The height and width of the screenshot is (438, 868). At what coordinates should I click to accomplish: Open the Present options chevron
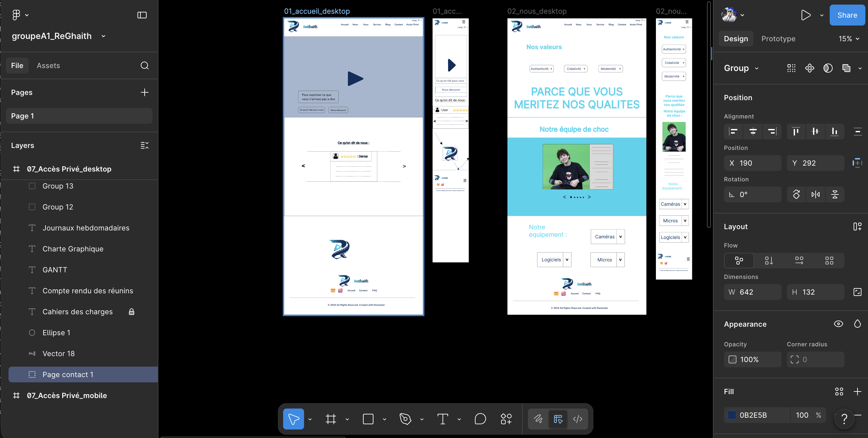tap(822, 15)
